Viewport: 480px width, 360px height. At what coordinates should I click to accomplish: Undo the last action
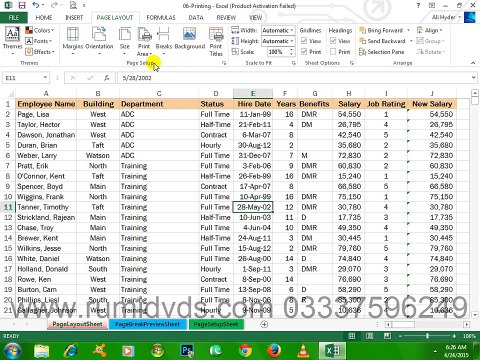(36, 5)
